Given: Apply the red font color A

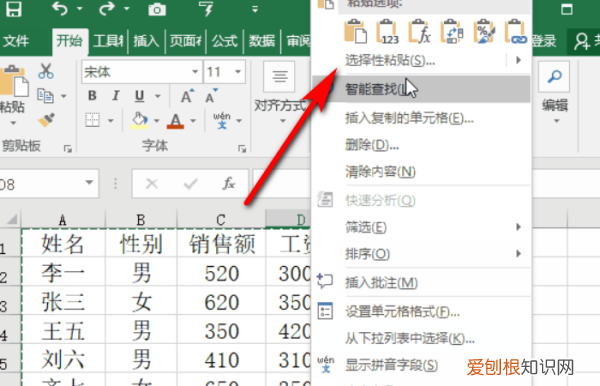Looking at the screenshot, I should coord(176,121).
